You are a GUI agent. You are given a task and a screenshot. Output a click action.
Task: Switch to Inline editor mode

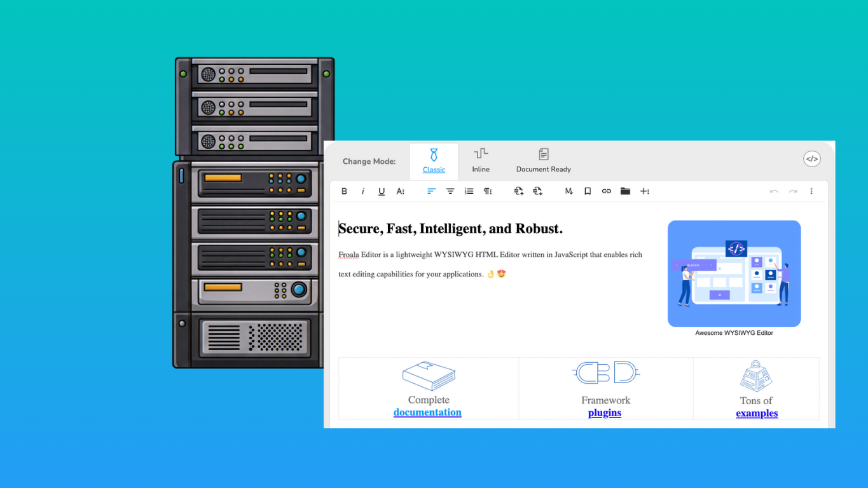(481, 161)
